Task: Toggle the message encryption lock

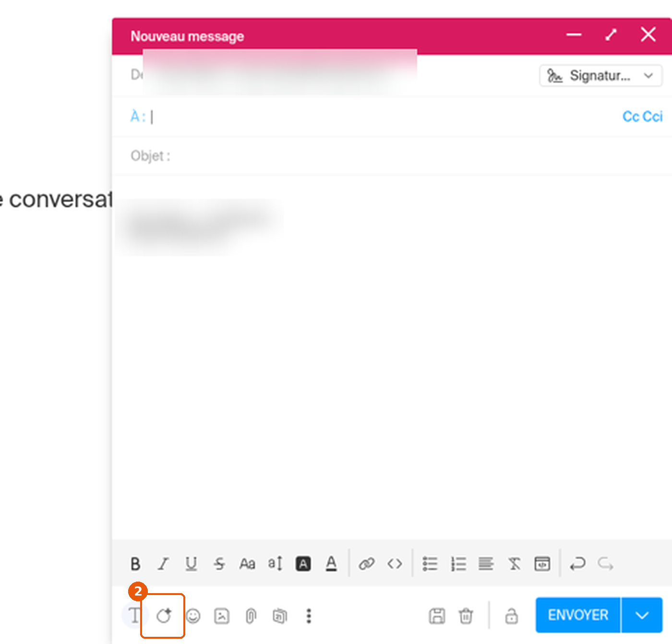Action: [x=512, y=616]
